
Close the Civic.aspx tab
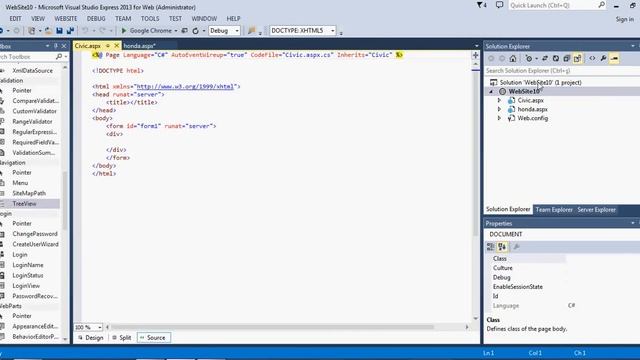pyautogui.click(x=116, y=46)
